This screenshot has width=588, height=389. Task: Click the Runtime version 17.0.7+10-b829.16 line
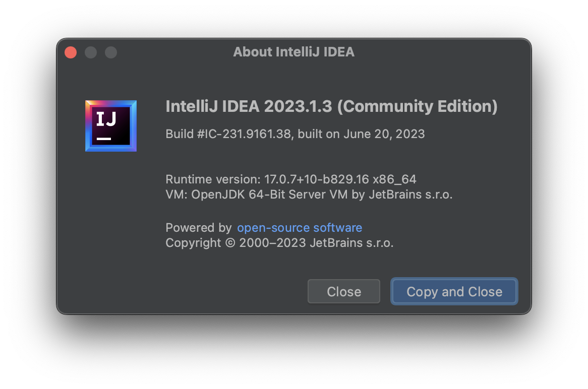tap(291, 179)
